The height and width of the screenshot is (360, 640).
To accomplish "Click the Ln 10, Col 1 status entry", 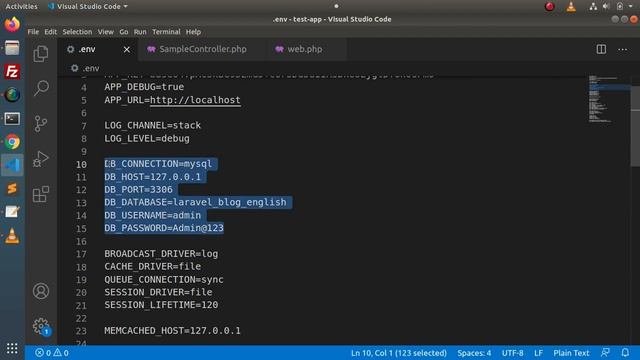I will (399, 353).
